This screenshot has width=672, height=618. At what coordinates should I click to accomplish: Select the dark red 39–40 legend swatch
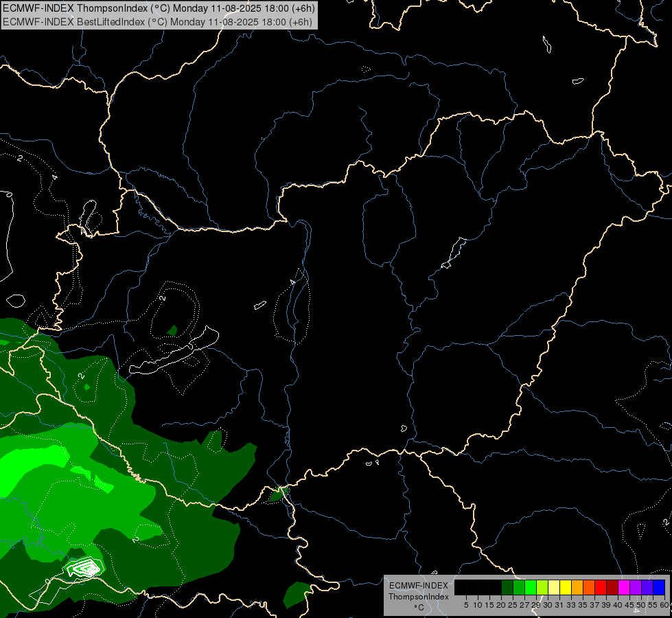[612, 587]
